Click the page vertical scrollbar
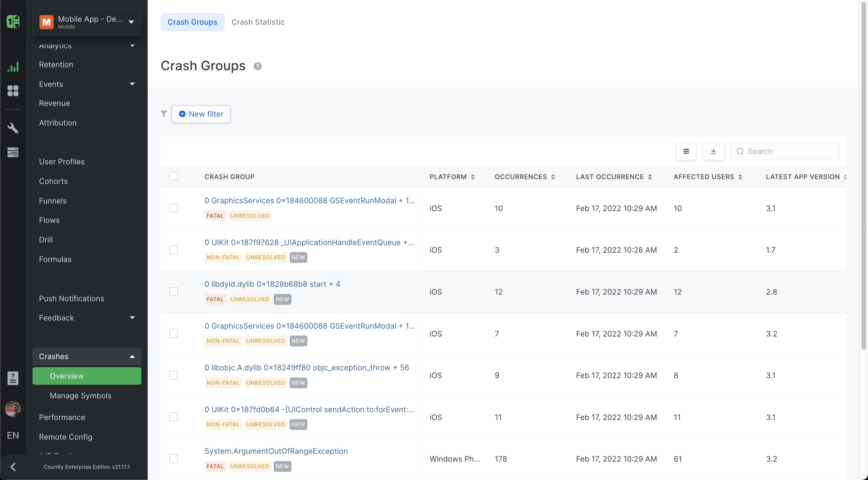Screen dimensions: 868x480 (863, 175)
